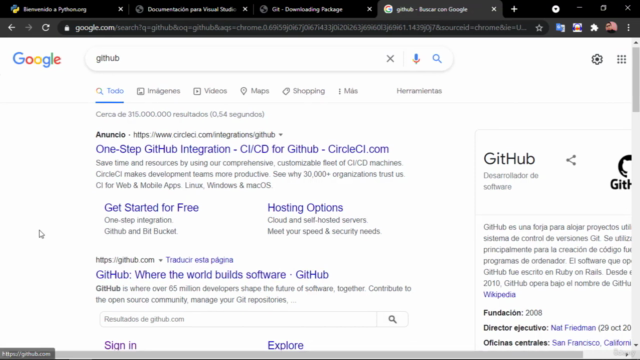Open the GitHub Explore link
Screen dimensions: 640x360
click(x=285, y=345)
